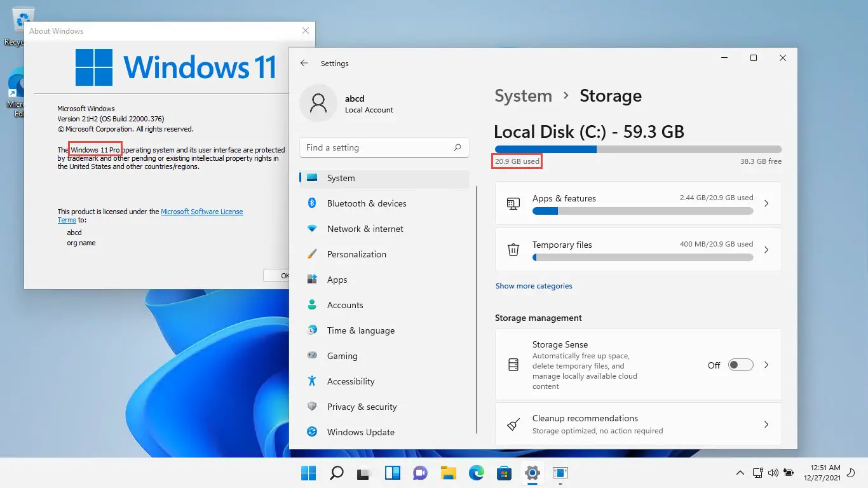Select Bluetooth & devices menu item

384,203
